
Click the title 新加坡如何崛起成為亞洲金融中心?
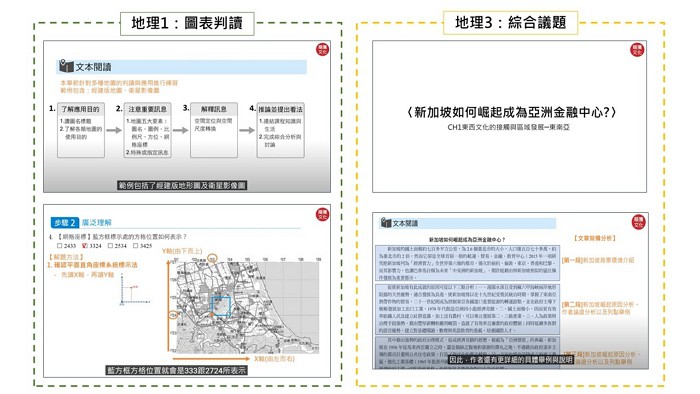coord(511,112)
